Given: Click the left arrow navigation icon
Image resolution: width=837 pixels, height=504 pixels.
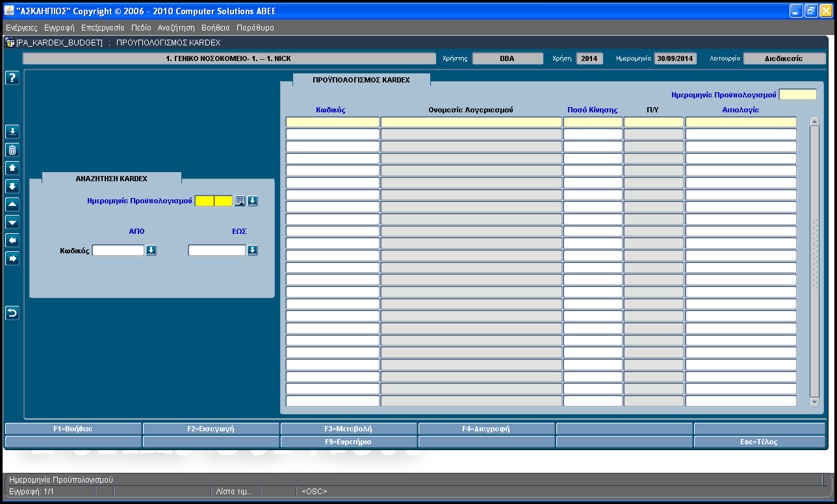Looking at the screenshot, I should [x=12, y=240].
